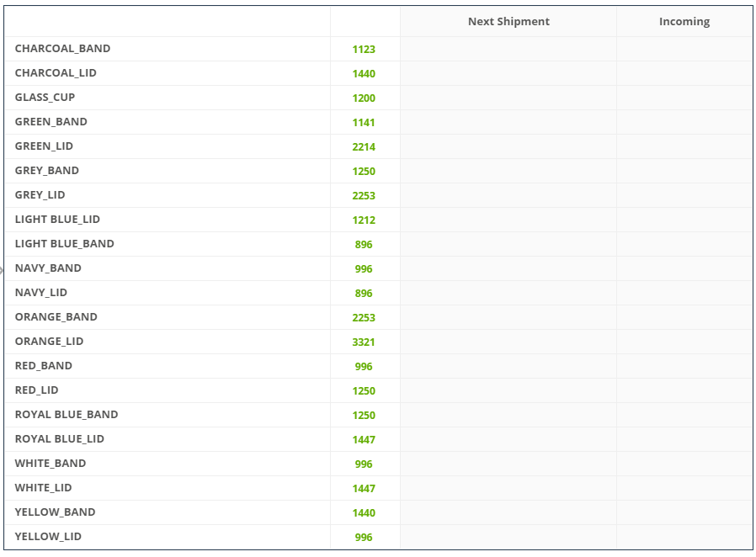Click Next Shipment cell for RED_BAND
This screenshot has width=756, height=557.
508,366
